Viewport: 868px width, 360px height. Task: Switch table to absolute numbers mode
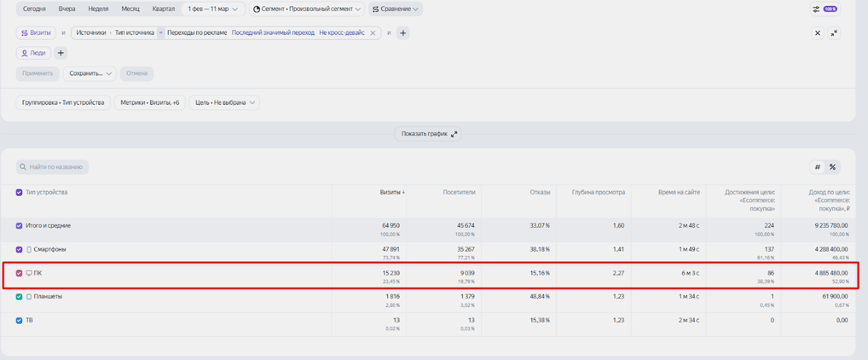[x=818, y=167]
